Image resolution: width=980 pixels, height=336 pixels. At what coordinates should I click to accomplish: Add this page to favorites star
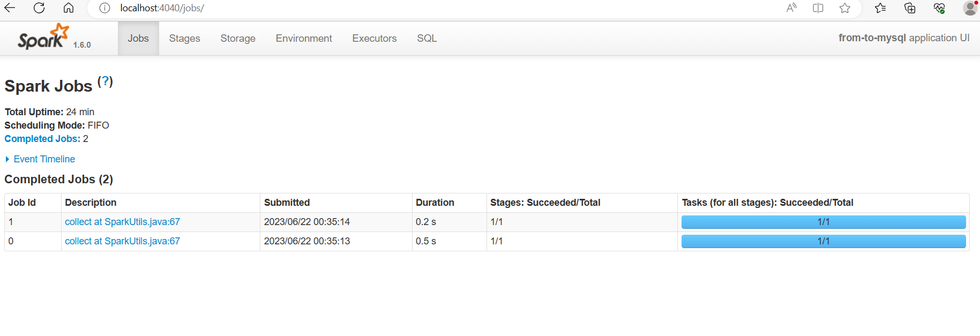(x=845, y=8)
